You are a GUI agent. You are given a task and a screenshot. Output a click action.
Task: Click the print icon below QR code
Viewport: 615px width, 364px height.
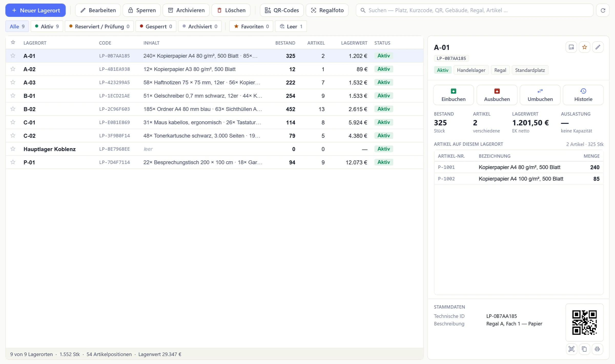point(597,349)
